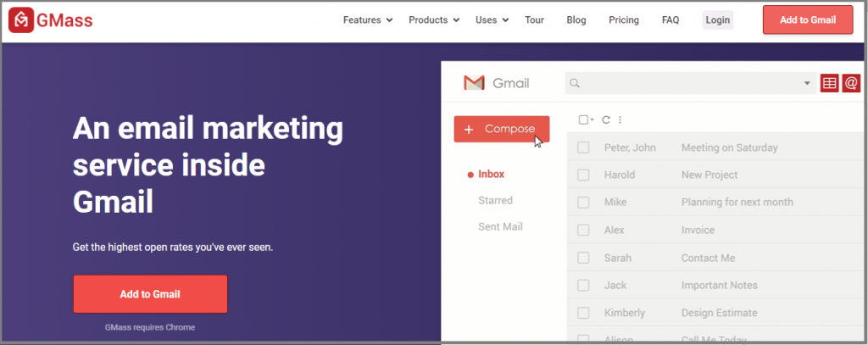Viewport: 868px width, 345px height.
Task: Expand the Features dropdown menu
Action: (368, 20)
